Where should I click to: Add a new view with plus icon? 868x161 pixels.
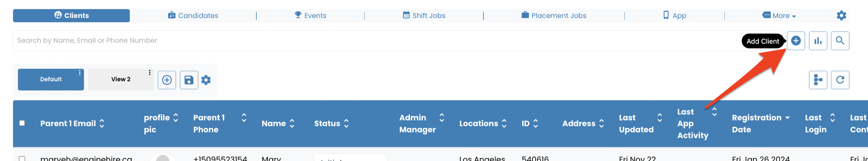coord(167,80)
